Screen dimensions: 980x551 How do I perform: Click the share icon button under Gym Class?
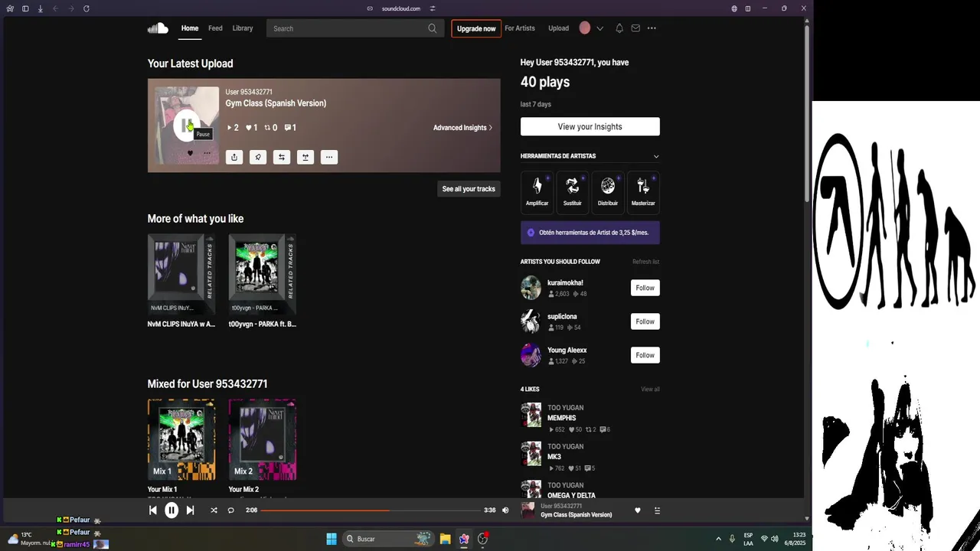(234, 157)
